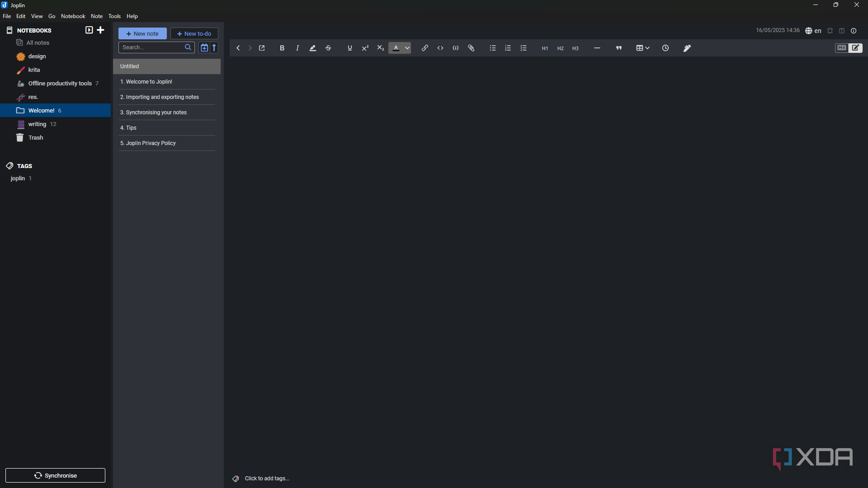The height and width of the screenshot is (488, 868).
Task: Apply subscript formatting
Action: [381, 48]
